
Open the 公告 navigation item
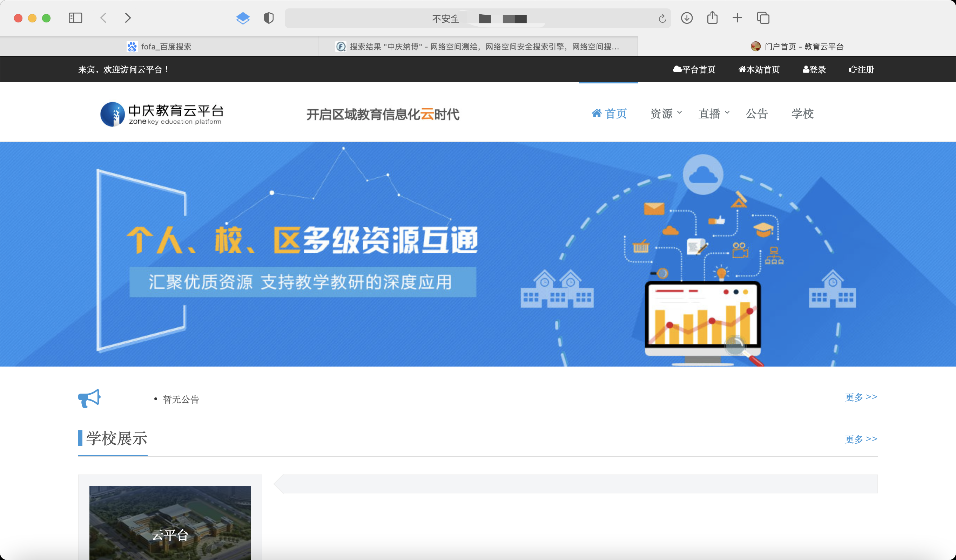pyautogui.click(x=757, y=113)
